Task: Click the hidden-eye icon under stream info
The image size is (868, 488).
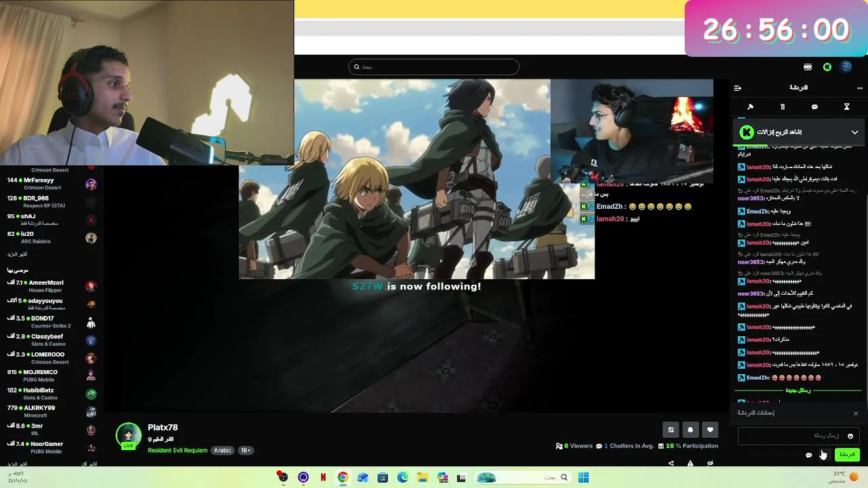Action: (x=710, y=464)
